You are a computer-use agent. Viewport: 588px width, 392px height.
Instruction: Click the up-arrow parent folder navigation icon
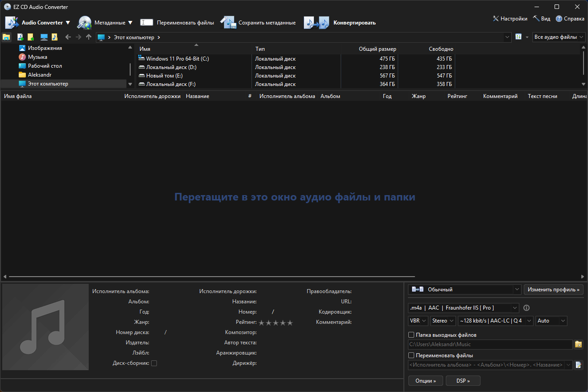pos(89,37)
